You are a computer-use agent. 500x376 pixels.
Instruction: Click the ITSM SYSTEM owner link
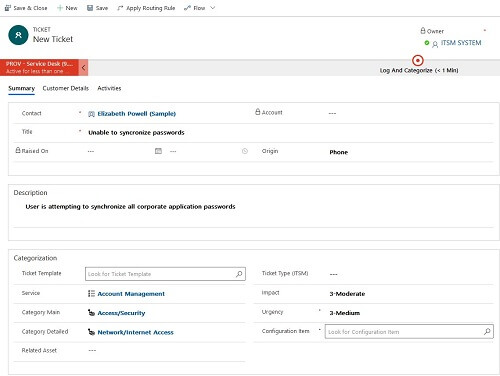click(x=461, y=43)
